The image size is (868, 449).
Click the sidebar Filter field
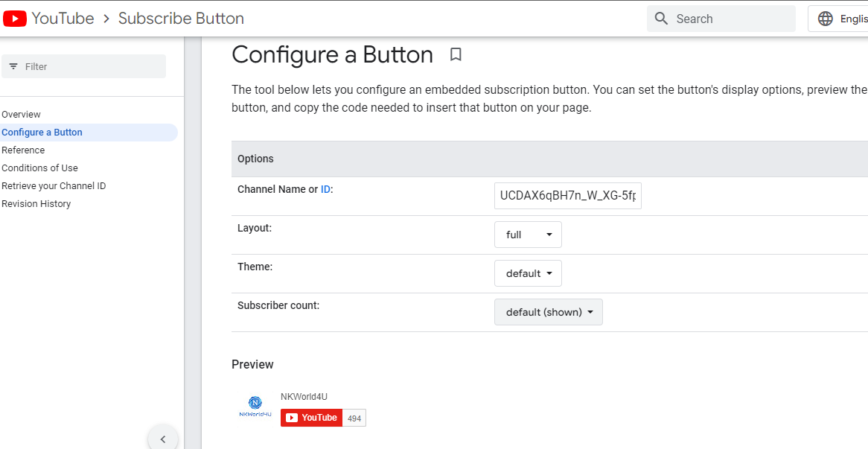click(x=83, y=66)
